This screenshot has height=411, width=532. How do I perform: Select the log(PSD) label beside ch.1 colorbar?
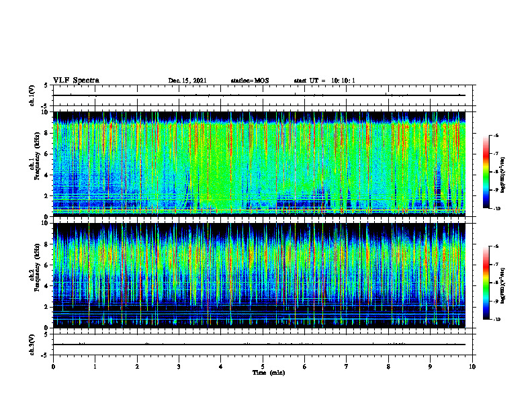[x=502, y=175]
